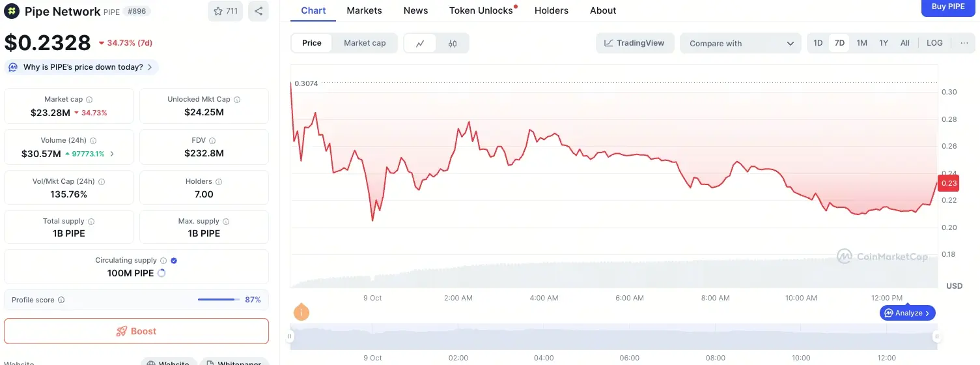Toggle the LOG scale option
This screenshot has height=365, width=980.
point(934,43)
